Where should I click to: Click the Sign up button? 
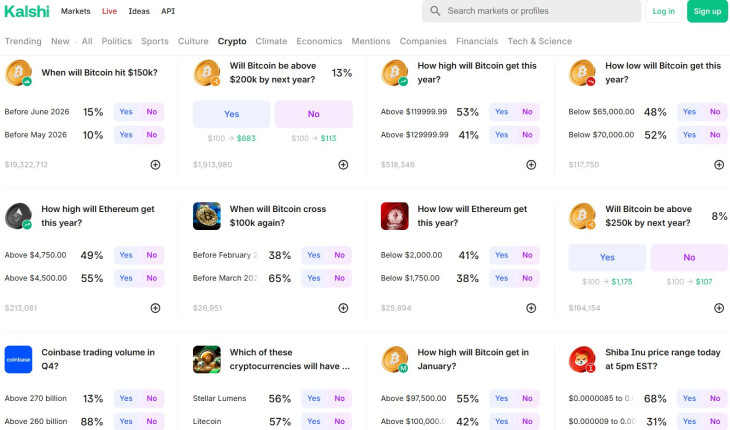pyautogui.click(x=707, y=11)
